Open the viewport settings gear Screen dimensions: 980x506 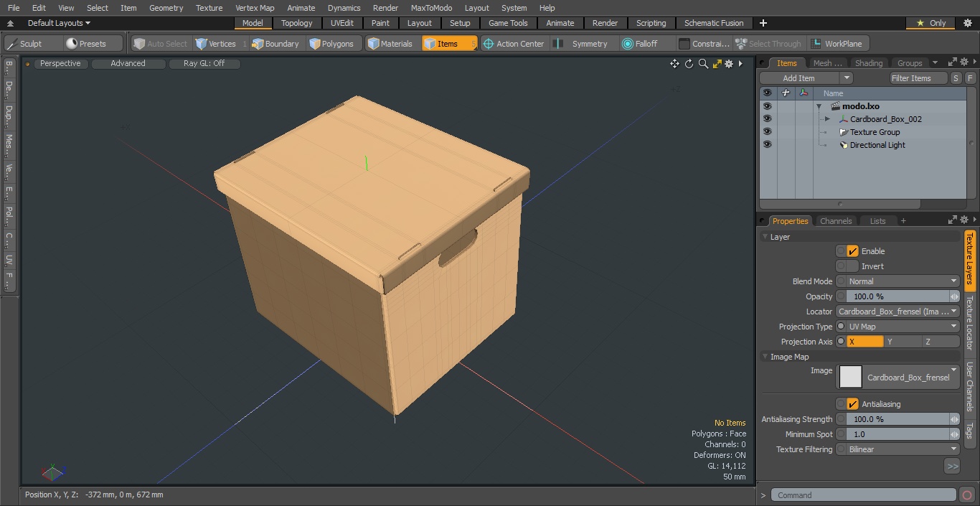(729, 64)
